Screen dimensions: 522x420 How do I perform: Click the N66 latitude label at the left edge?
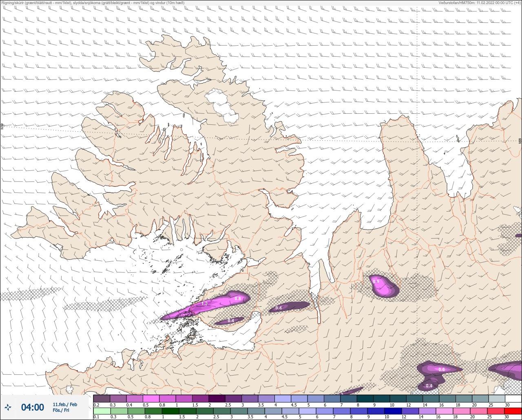[2, 126]
